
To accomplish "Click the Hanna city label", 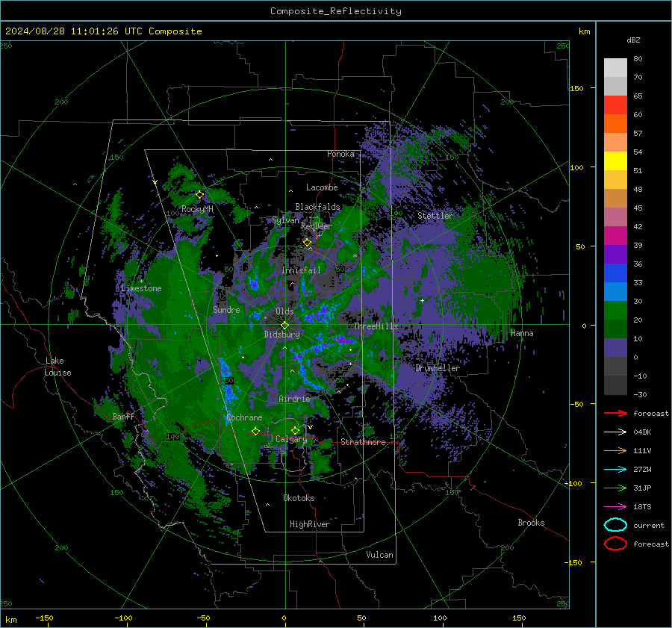I will [x=522, y=333].
